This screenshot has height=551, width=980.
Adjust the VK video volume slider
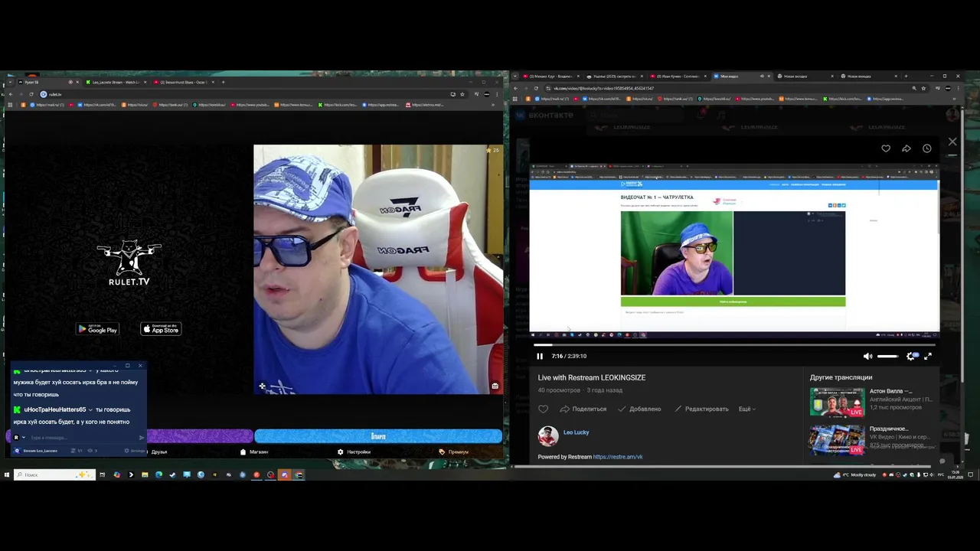coord(887,356)
